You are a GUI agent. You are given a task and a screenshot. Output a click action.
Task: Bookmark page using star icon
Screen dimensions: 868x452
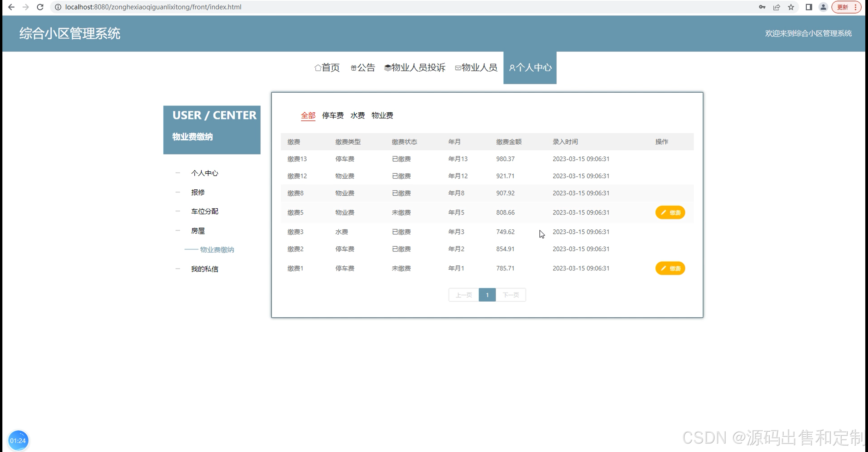click(791, 7)
